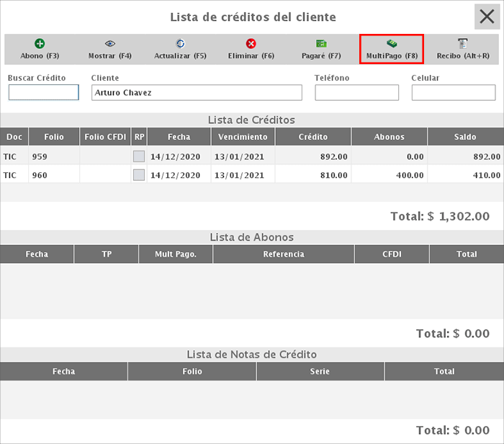Click Total header in Lista de Abonos
Image resolution: width=504 pixels, height=444 pixels.
[467, 254]
